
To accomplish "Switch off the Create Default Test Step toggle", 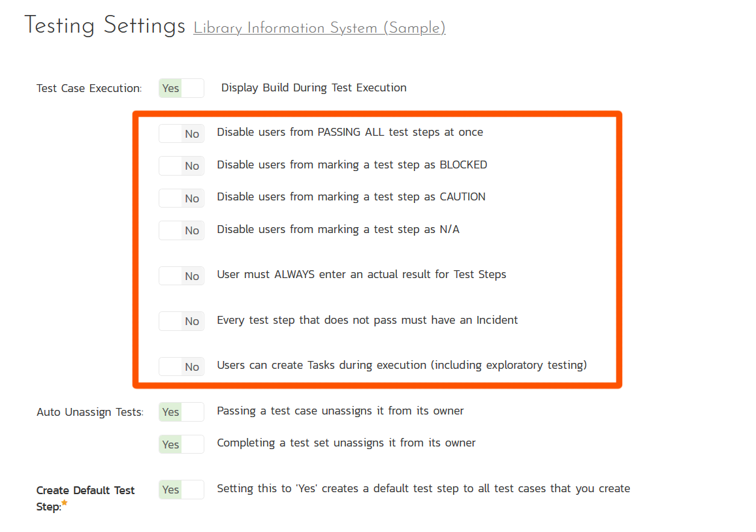I will pos(181,490).
